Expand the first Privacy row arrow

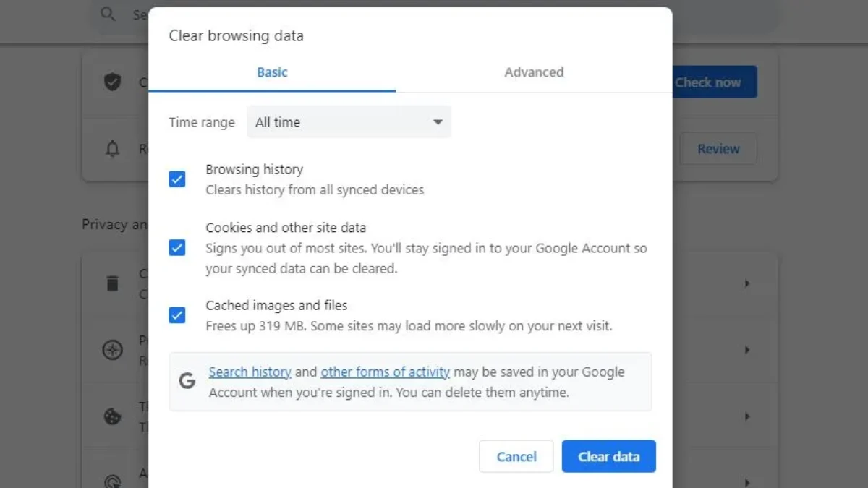(747, 283)
